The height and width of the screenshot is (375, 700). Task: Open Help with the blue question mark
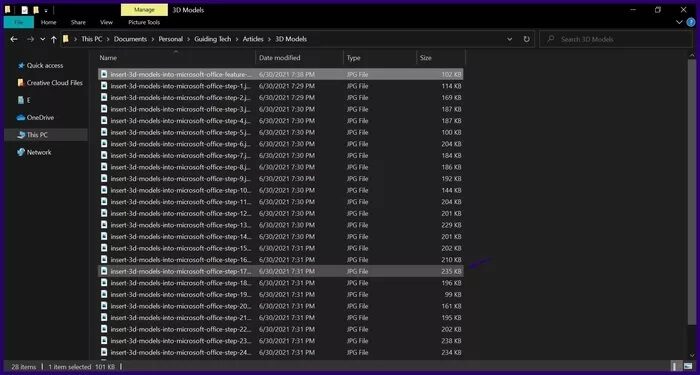(691, 22)
